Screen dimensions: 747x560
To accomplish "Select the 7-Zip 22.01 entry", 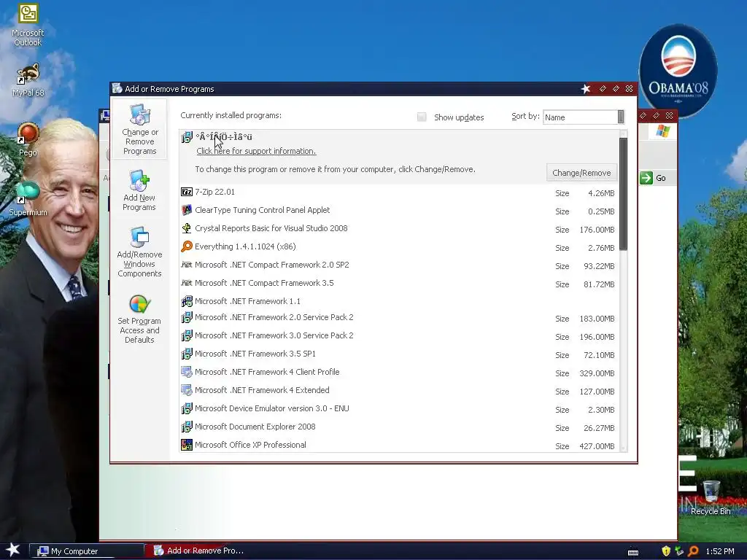I will pos(399,192).
